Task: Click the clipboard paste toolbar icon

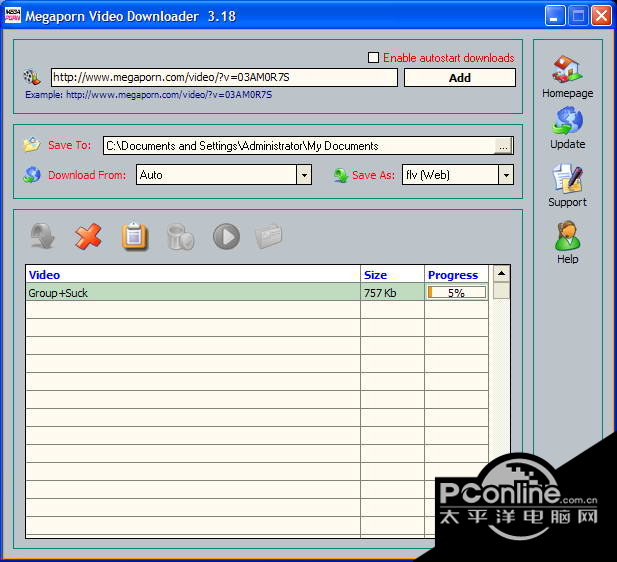Action: click(135, 236)
